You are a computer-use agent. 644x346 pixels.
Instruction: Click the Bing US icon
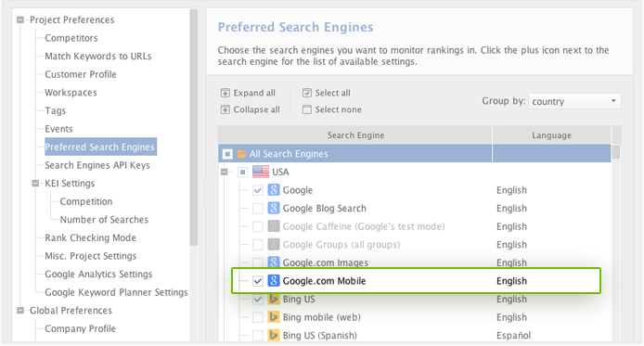point(274,299)
